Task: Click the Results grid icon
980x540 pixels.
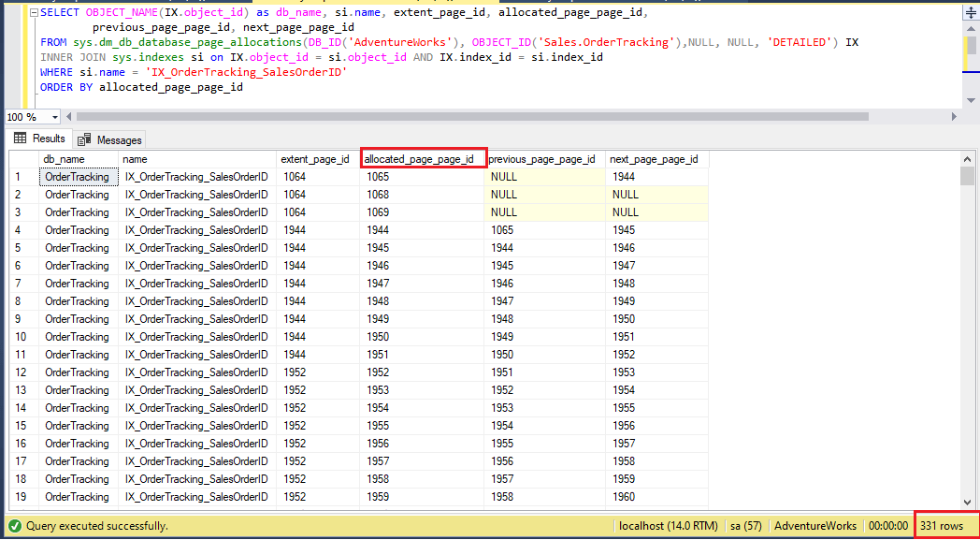Action: coord(21,139)
